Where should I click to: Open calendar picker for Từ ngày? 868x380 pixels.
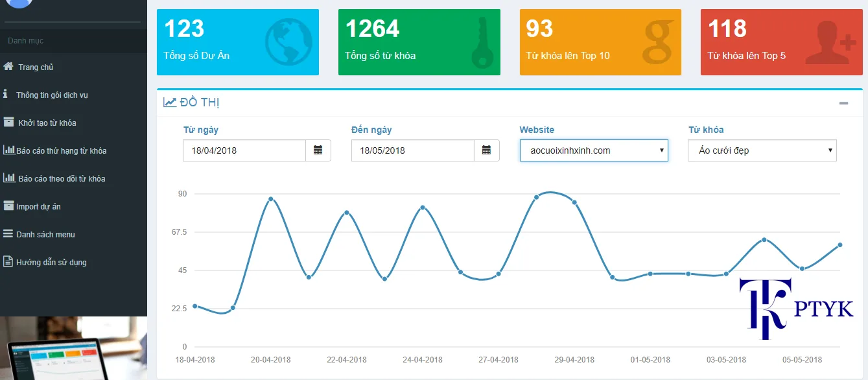(x=318, y=150)
